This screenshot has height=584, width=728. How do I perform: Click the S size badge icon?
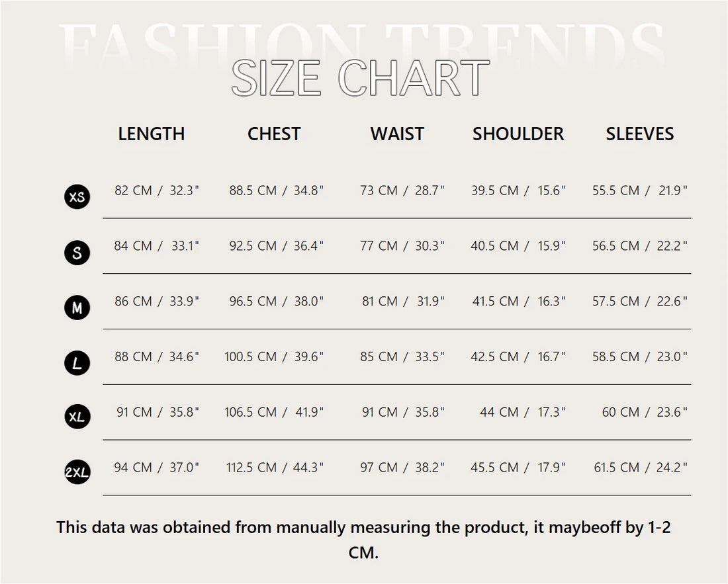point(77,252)
